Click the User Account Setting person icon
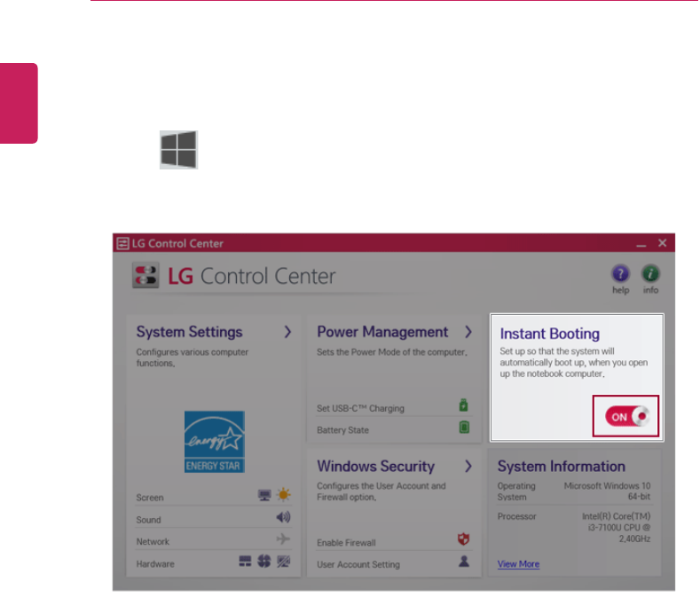 click(464, 562)
